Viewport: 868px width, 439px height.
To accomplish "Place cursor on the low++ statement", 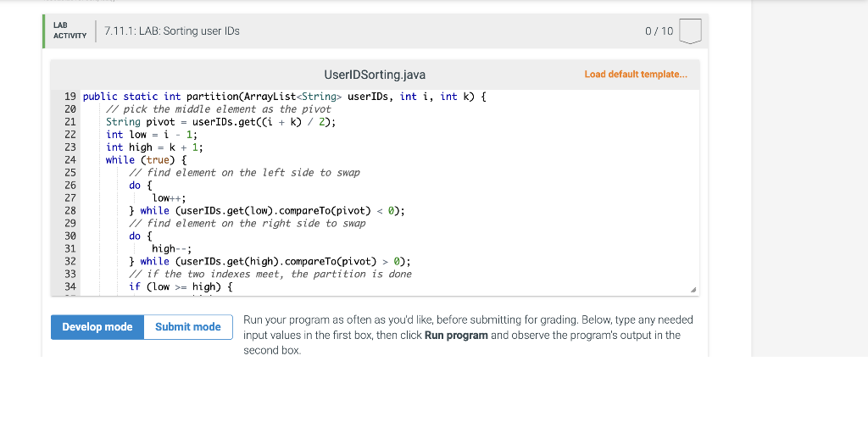I will pyautogui.click(x=169, y=198).
